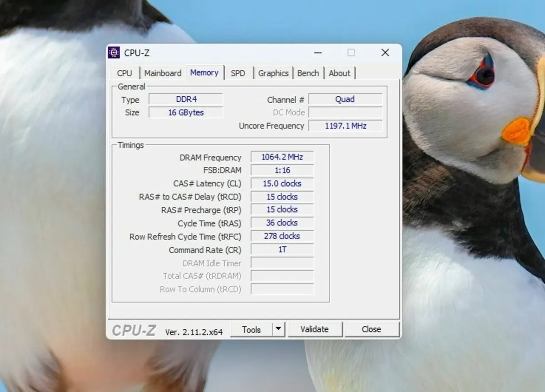
Task: Click the Row Refresh Cycle Time (tRFC) label
Action: pos(185,237)
